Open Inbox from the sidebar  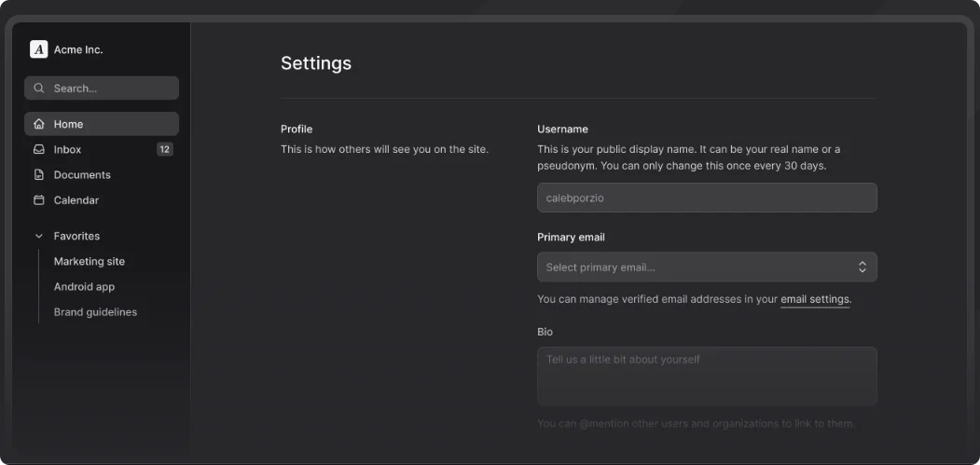point(68,149)
